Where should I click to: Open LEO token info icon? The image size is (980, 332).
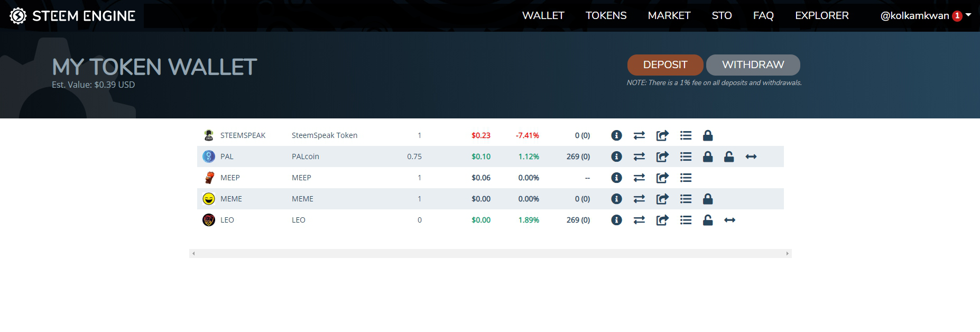[616, 220]
